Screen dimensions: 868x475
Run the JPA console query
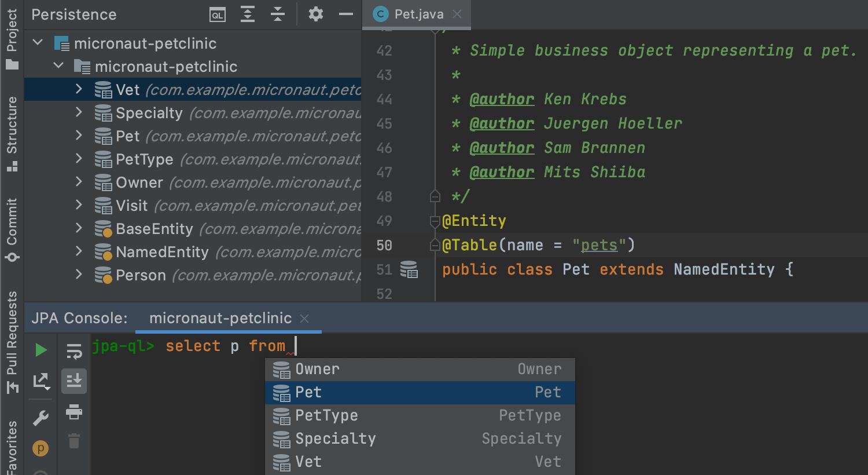[41, 350]
